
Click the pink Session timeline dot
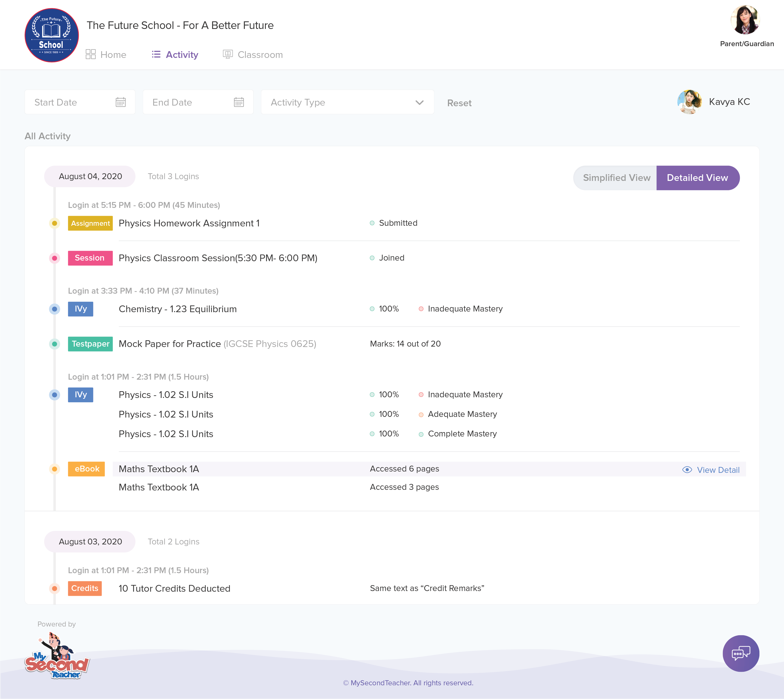(x=54, y=258)
